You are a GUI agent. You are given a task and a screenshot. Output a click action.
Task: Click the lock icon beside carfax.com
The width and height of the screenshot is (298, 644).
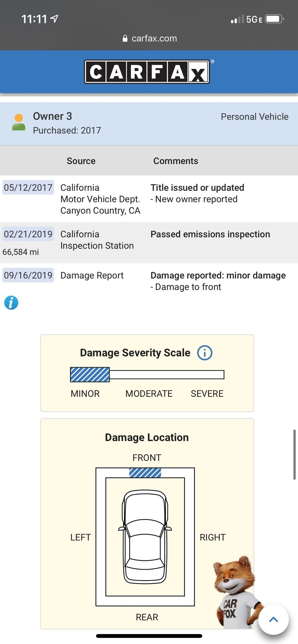point(125,39)
